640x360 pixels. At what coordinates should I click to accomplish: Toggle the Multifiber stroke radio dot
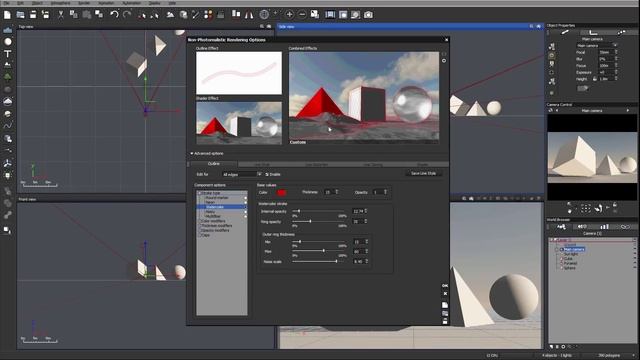245,216
